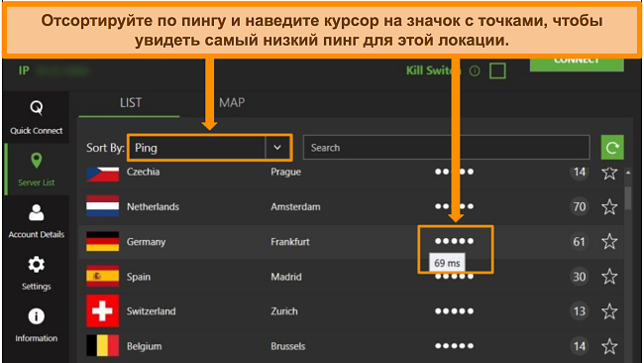The width and height of the screenshot is (644, 363).
Task: Open the Server List sidebar section
Action: click(x=36, y=170)
